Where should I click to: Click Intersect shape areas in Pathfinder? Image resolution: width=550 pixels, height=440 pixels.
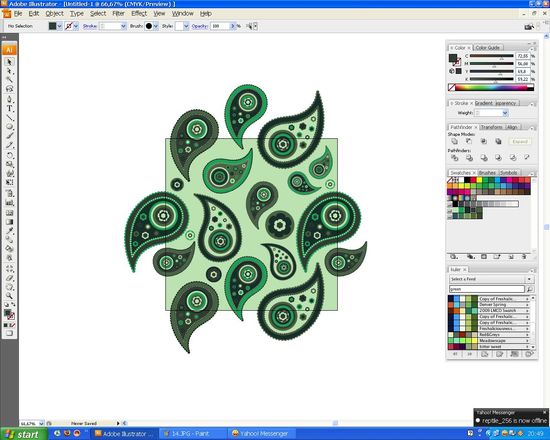484,141
